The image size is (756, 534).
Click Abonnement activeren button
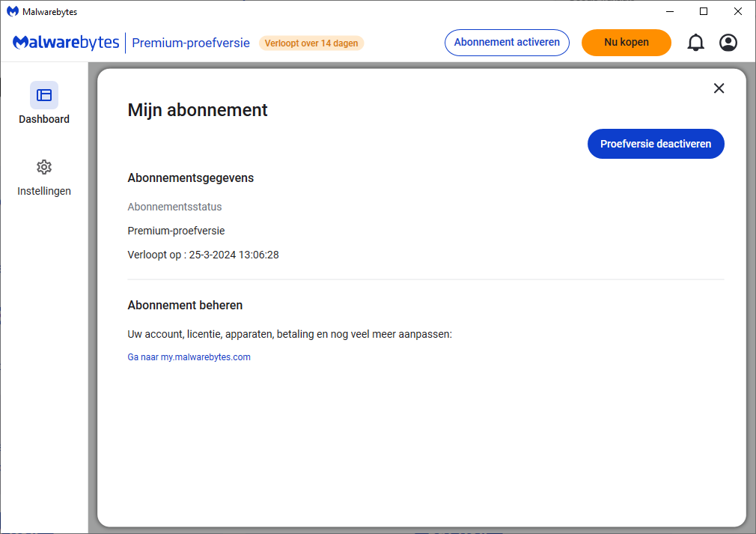coord(507,43)
